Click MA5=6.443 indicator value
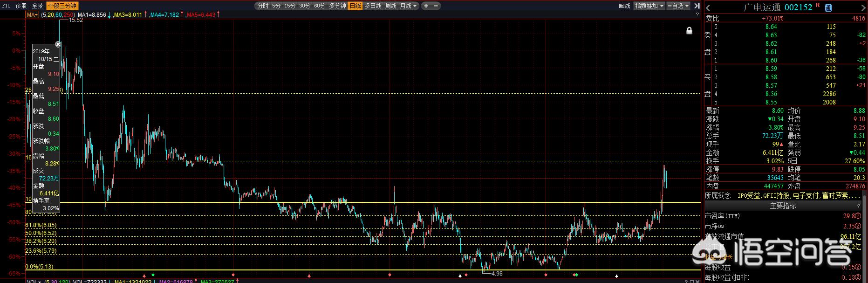The height and width of the screenshot is (283, 868). (201, 15)
